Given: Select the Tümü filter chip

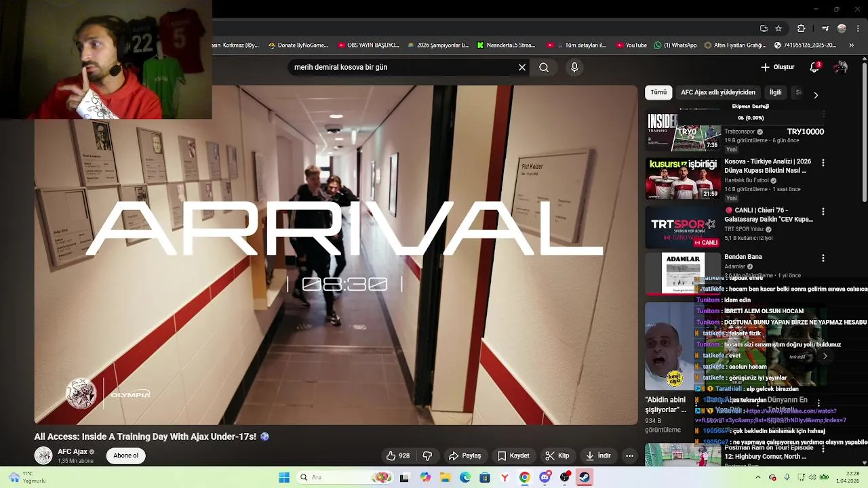Looking at the screenshot, I should [658, 92].
